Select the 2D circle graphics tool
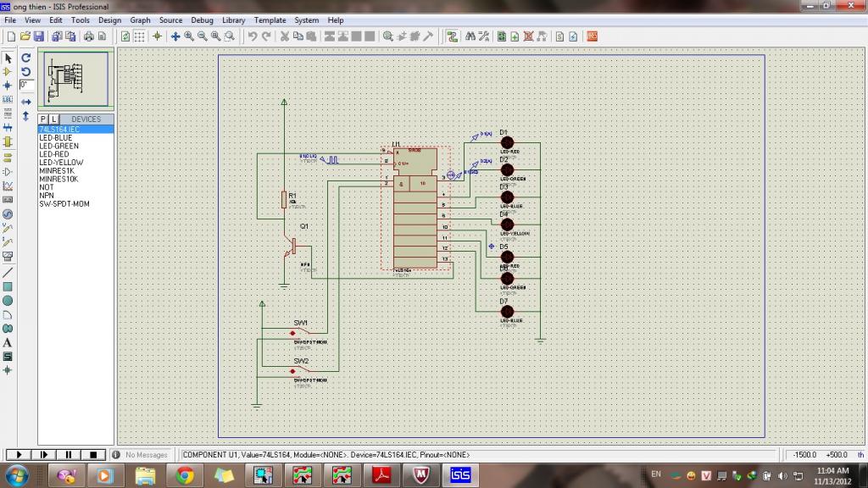Screen dimensions: 868x488 click(x=8, y=301)
